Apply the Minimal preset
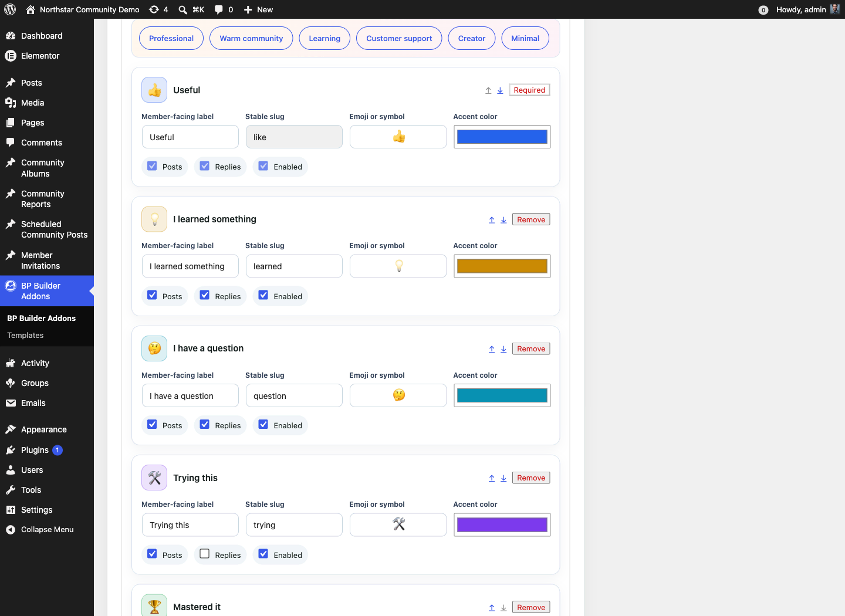Image resolution: width=845 pixels, height=616 pixels. pyautogui.click(x=525, y=38)
